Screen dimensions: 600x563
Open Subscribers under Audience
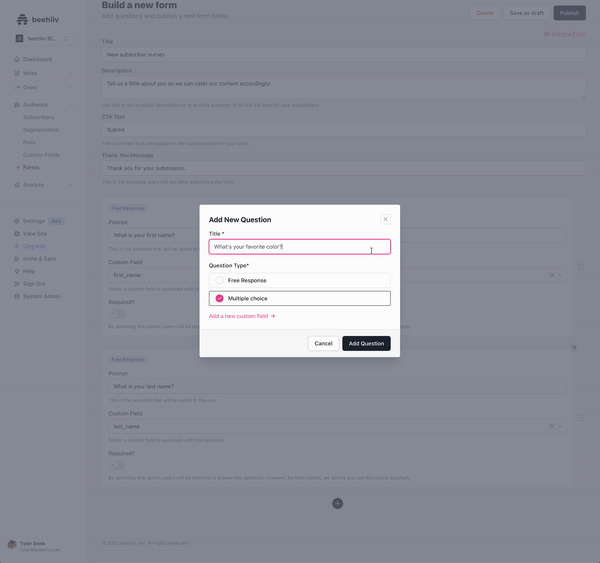click(x=38, y=117)
